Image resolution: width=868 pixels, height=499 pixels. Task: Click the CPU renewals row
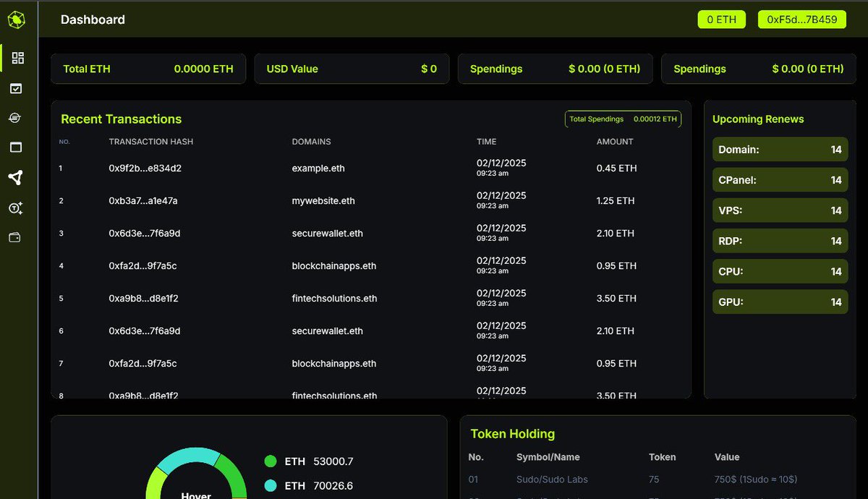pyautogui.click(x=780, y=271)
